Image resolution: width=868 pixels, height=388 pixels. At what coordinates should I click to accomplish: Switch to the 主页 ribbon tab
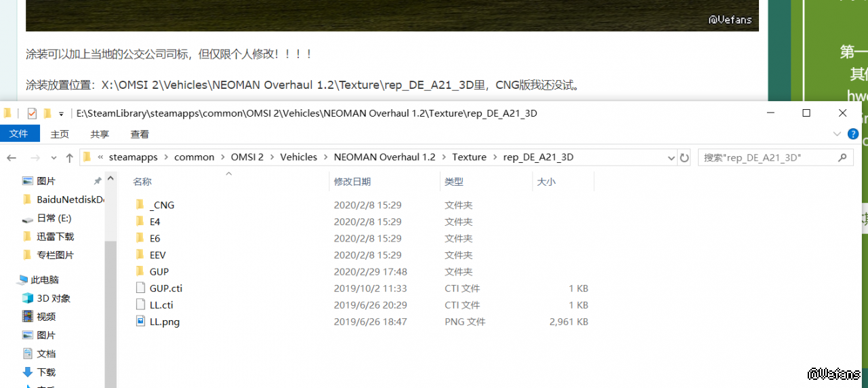tap(60, 134)
